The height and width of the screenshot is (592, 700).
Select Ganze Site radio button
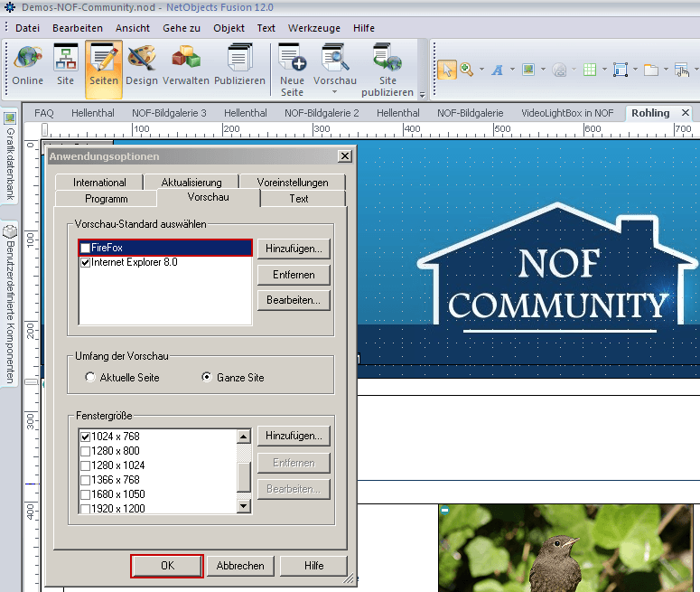[x=207, y=377]
